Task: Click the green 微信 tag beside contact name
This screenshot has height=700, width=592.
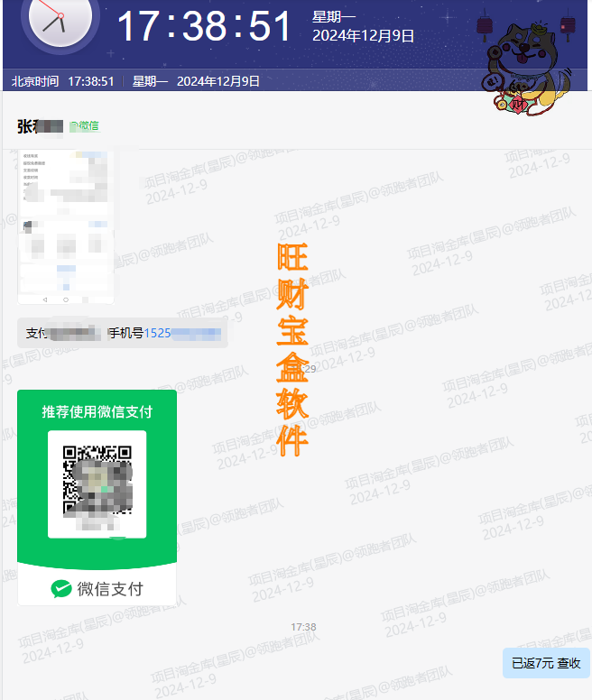Action: (x=85, y=126)
